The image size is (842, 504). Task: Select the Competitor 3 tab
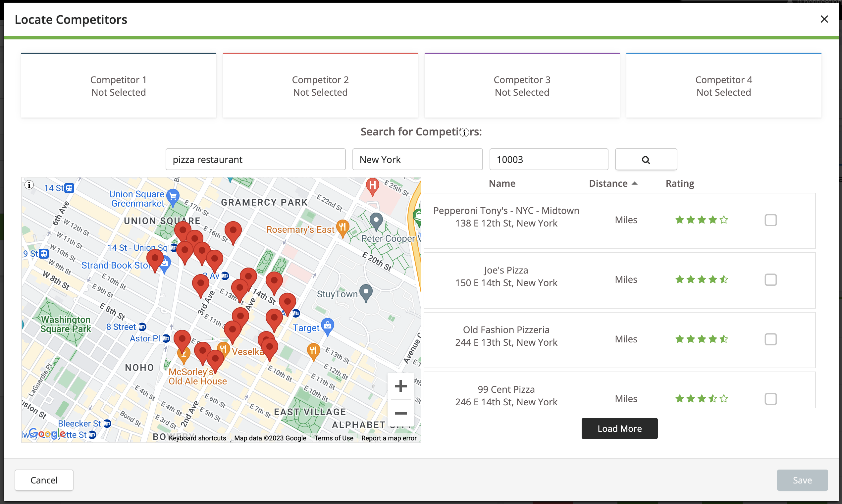522,85
